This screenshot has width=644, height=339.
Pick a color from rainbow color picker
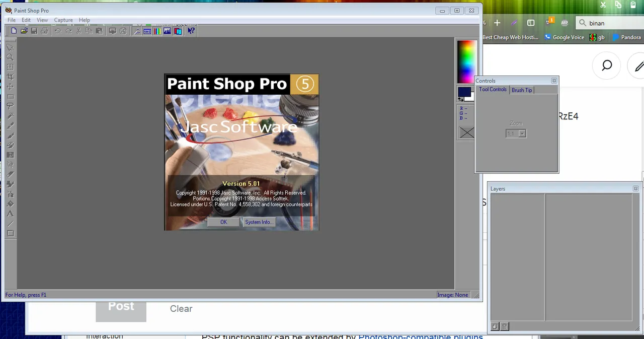tap(466, 61)
